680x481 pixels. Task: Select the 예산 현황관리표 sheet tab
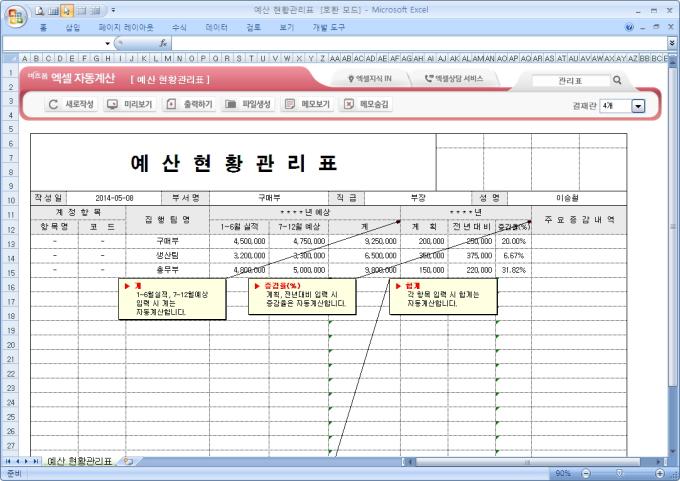point(79,461)
